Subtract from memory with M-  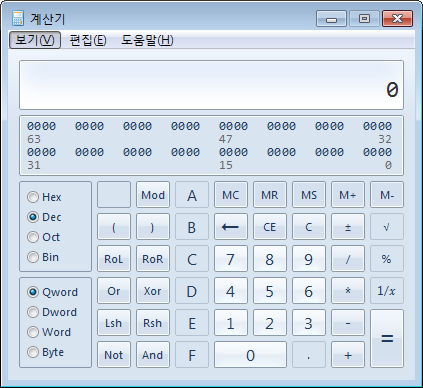pos(387,195)
